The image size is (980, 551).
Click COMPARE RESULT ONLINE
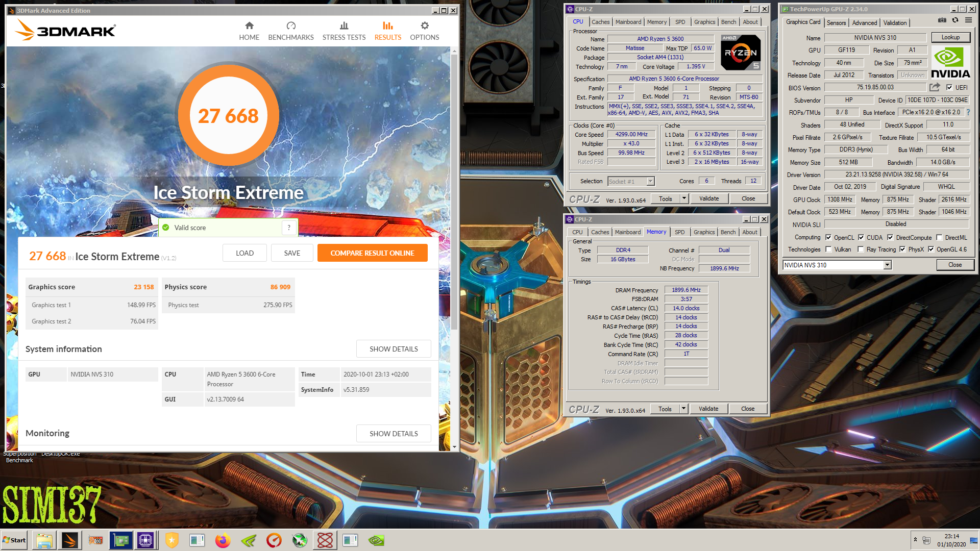373,253
